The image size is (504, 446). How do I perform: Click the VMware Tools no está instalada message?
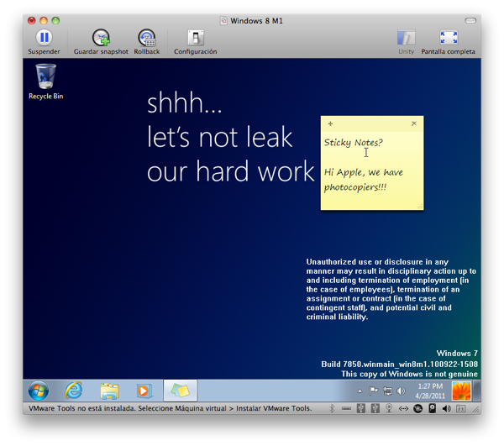coord(170,408)
